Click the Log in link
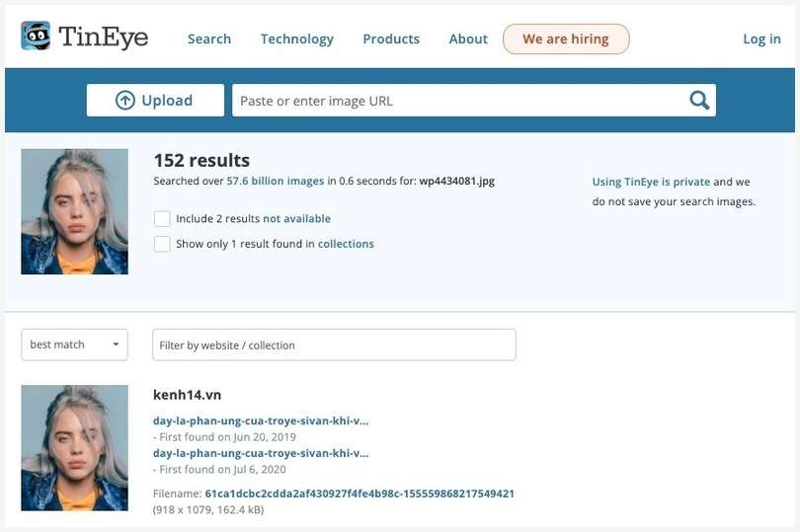 point(761,39)
